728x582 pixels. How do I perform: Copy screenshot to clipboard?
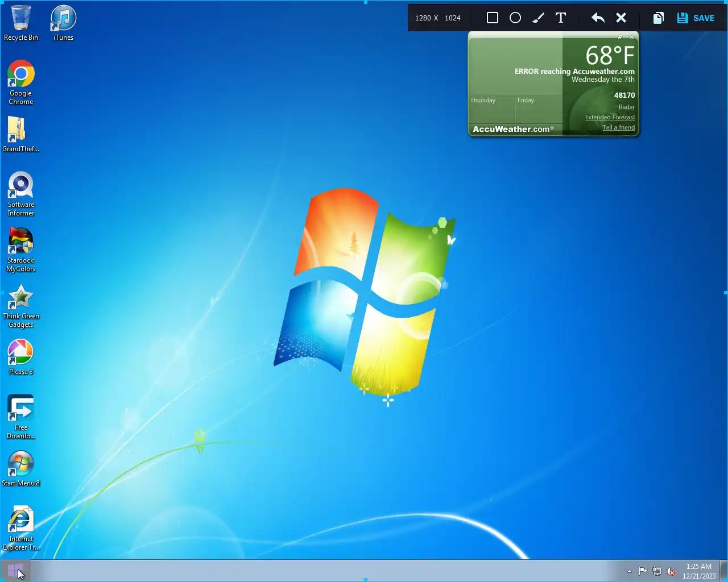pyautogui.click(x=658, y=18)
